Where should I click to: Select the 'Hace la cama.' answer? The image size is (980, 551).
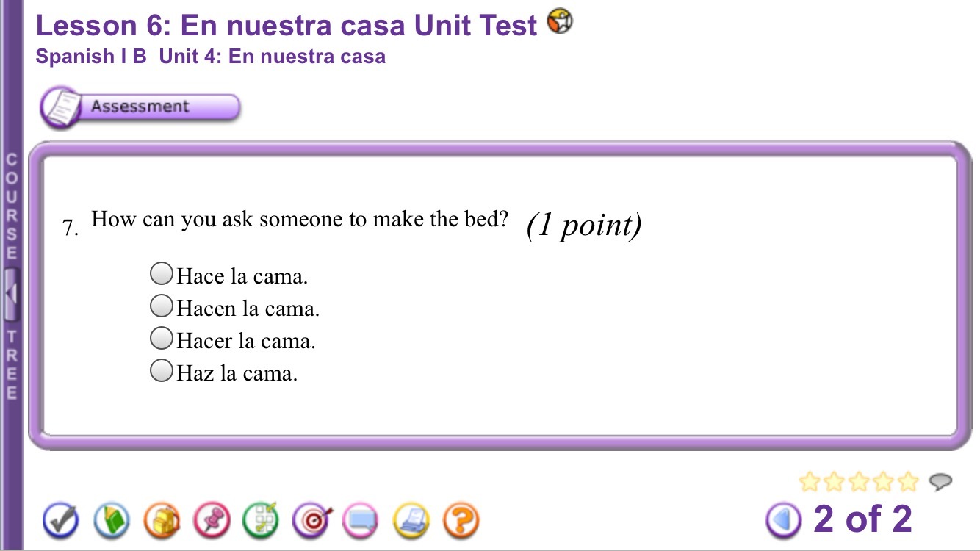(x=161, y=275)
